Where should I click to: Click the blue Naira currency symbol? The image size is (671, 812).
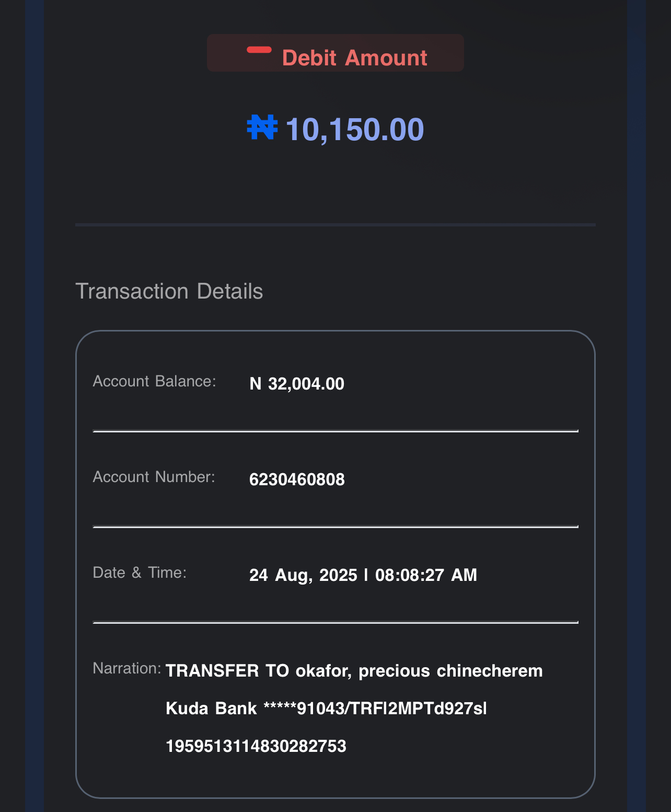[x=262, y=128]
